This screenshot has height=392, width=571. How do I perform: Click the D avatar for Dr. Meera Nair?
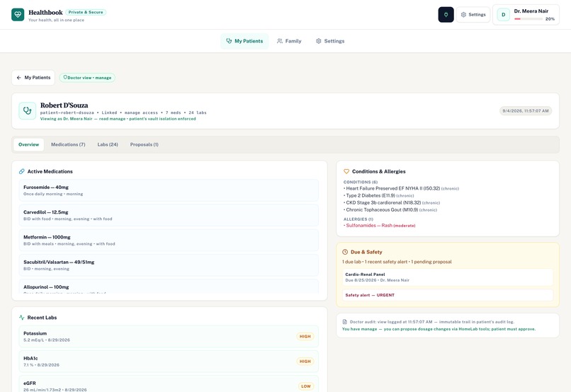(x=503, y=15)
